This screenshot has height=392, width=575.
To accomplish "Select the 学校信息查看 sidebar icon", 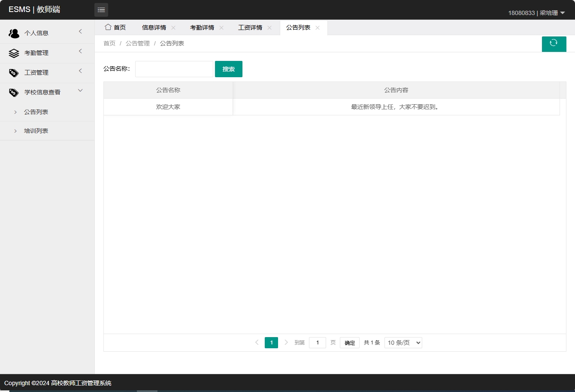I will coord(14,92).
